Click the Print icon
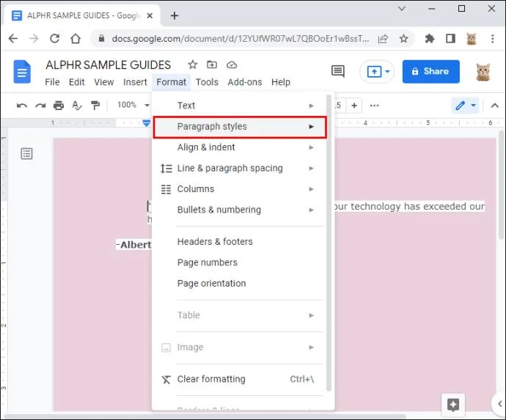506x420 pixels. point(59,106)
